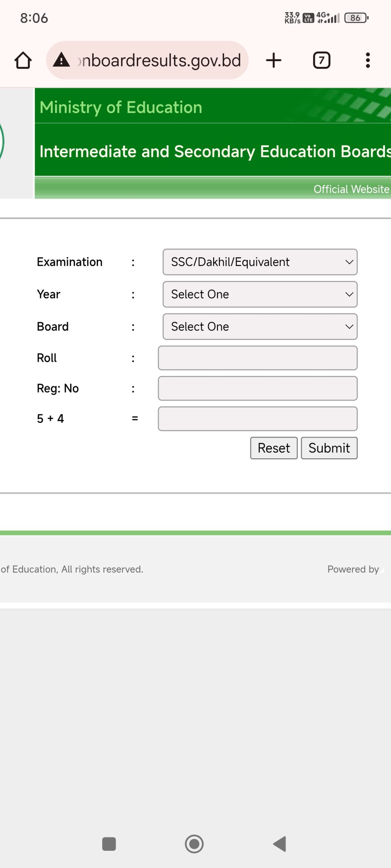Tap the Intermediate and Secondary Education Boards title
Screen dimensions: 391x868
click(x=215, y=151)
